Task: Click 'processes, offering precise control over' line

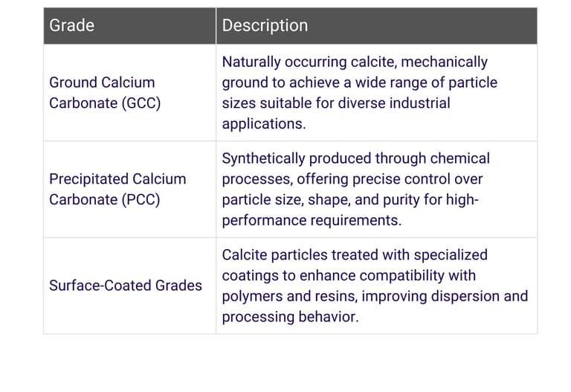Action: point(352,179)
